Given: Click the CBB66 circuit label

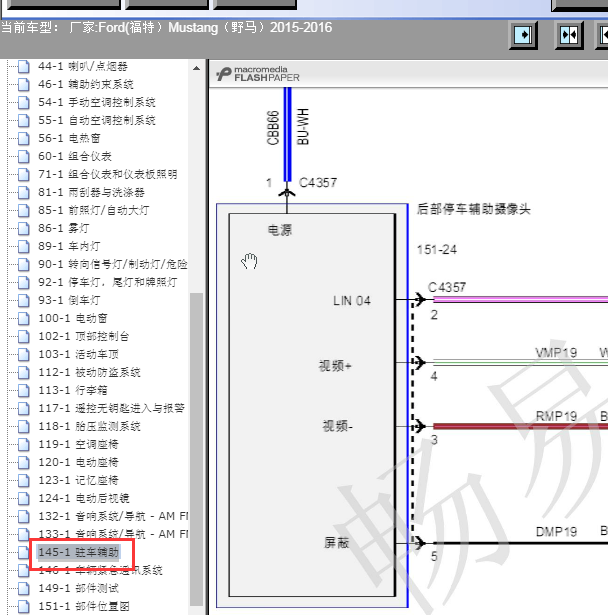Looking at the screenshot, I should pyautogui.click(x=273, y=128).
